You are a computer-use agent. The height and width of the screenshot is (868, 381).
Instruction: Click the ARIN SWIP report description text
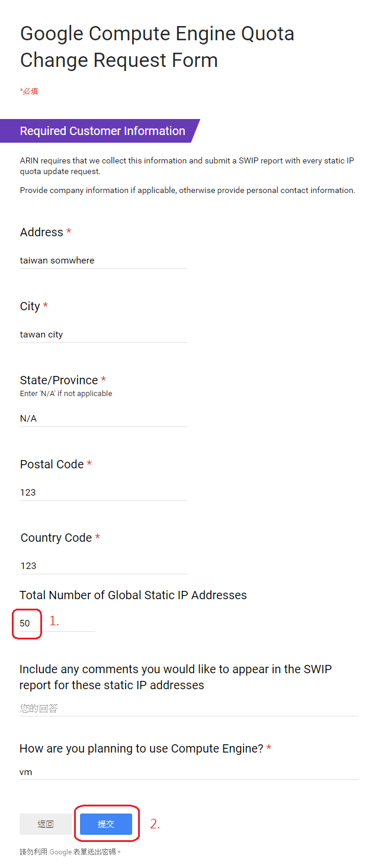(x=187, y=166)
